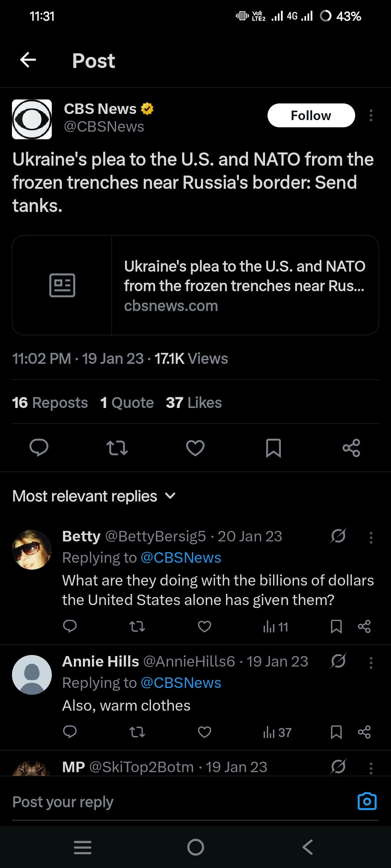Share the CBS News post

(351, 448)
